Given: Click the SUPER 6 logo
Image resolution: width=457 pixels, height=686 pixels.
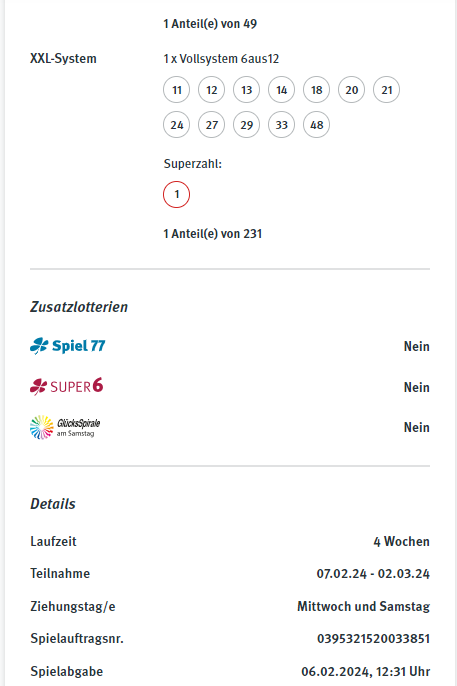Looking at the screenshot, I should click(66, 386).
